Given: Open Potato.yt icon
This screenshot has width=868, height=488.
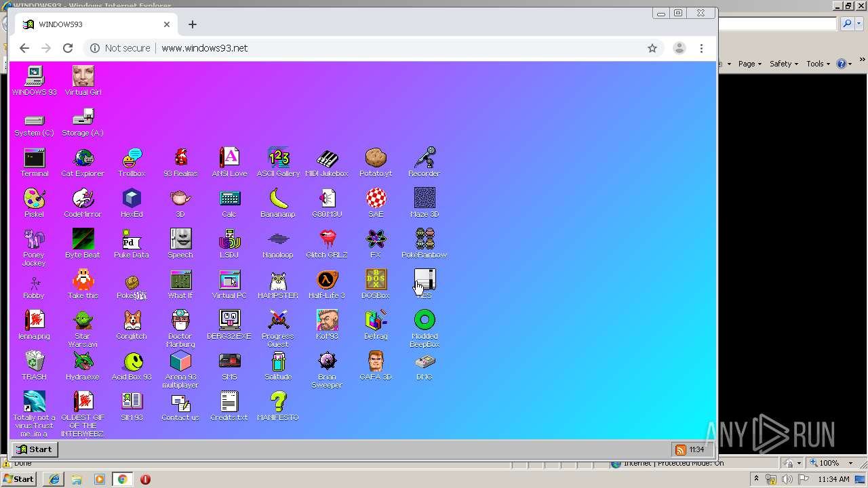Looking at the screenshot, I should pos(376,163).
